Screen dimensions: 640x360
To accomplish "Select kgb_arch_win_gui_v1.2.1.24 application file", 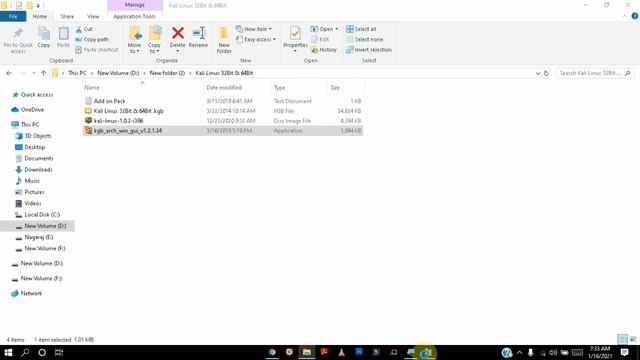I will (x=222, y=131).
